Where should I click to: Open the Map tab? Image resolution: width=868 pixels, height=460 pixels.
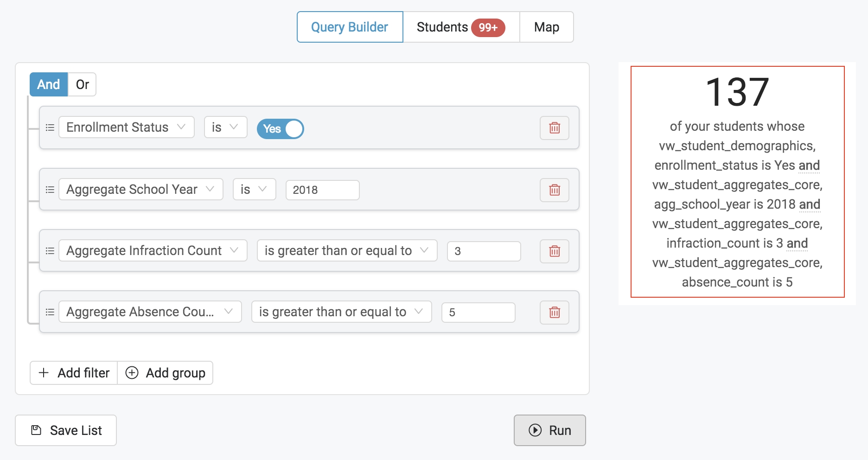coord(547,27)
